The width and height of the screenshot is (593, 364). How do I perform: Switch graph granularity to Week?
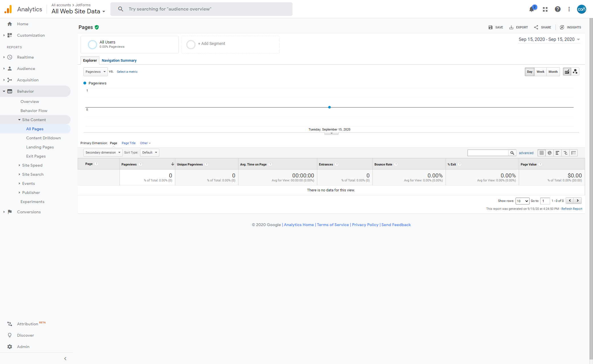(540, 71)
